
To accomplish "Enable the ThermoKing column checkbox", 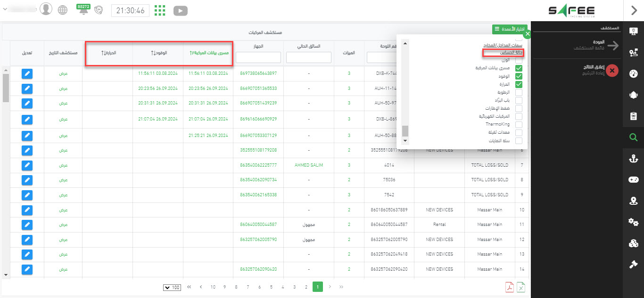I will click(519, 124).
